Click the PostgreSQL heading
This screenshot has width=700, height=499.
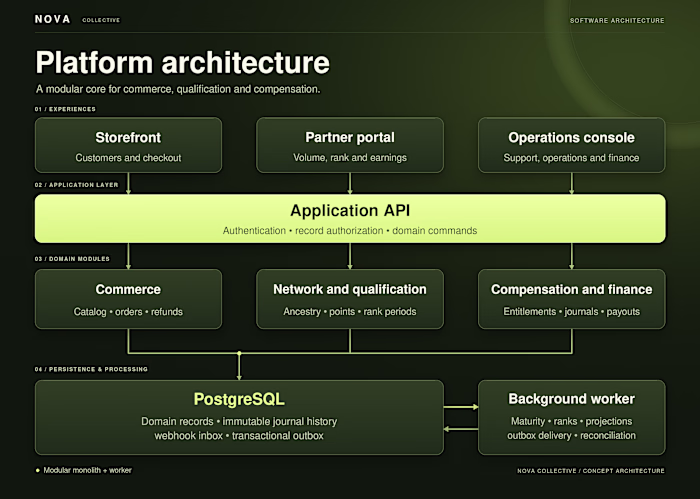pyautogui.click(x=239, y=399)
